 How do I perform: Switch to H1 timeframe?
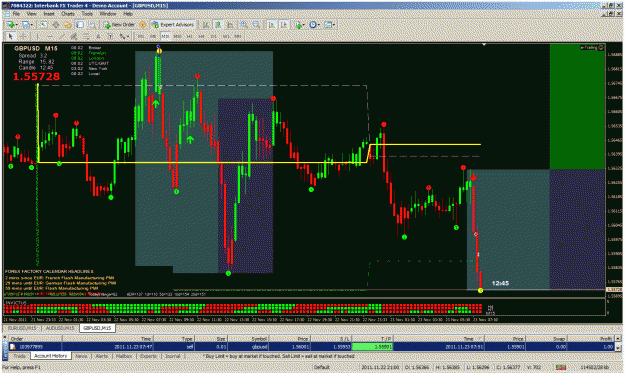pyautogui.click(x=190, y=36)
